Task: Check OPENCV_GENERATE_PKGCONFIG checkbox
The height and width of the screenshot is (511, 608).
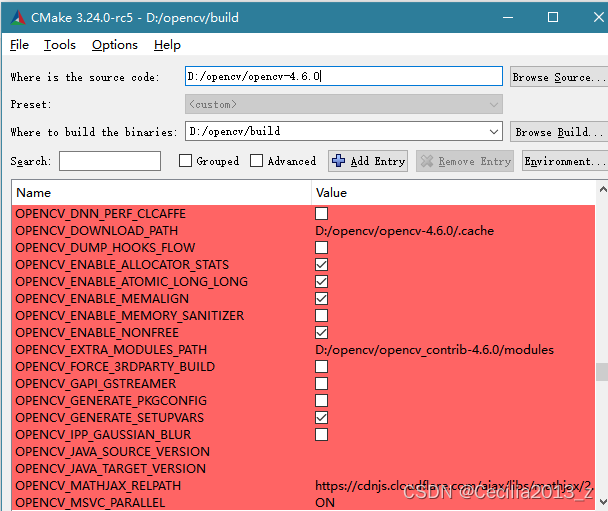Action: [x=321, y=401]
